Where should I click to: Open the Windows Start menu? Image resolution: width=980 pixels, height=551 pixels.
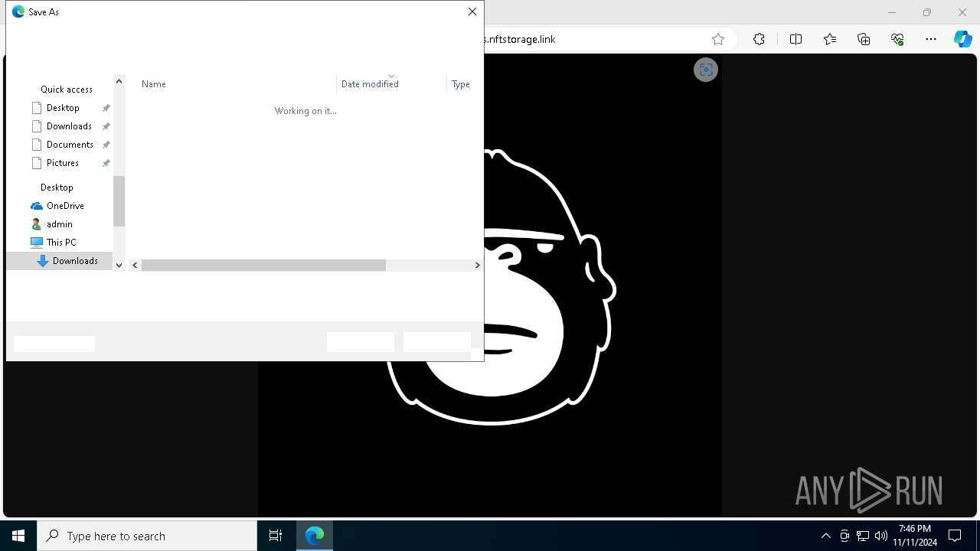(18, 536)
